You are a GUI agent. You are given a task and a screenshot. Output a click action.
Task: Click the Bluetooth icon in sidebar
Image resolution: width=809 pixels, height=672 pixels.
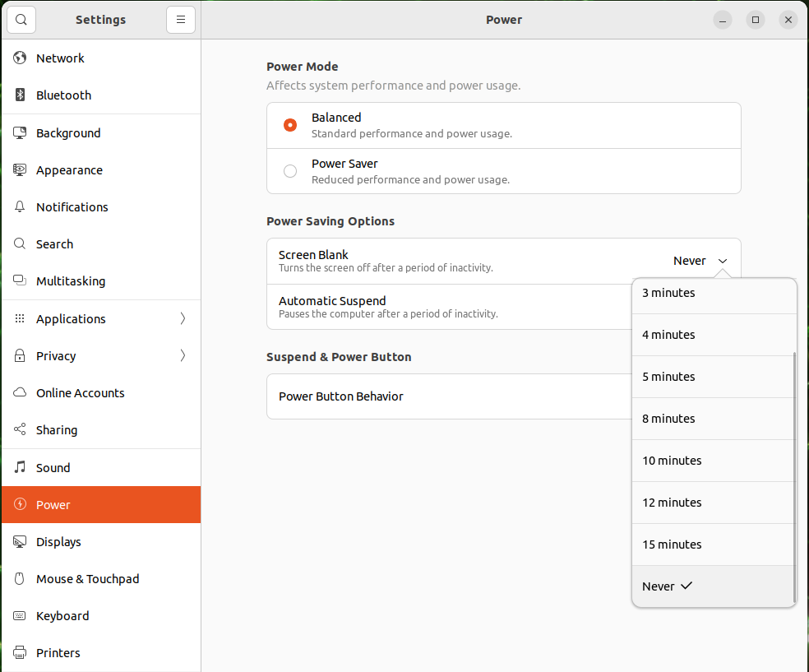[x=21, y=95]
